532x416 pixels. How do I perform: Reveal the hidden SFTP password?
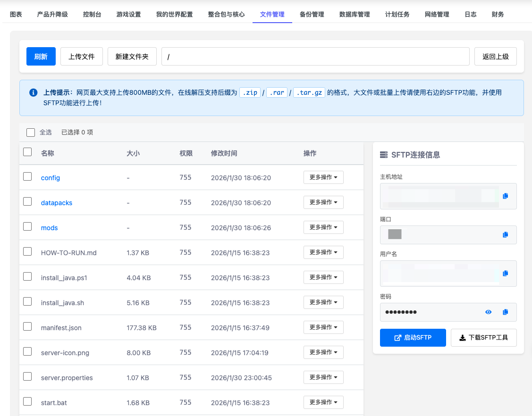[488, 312]
